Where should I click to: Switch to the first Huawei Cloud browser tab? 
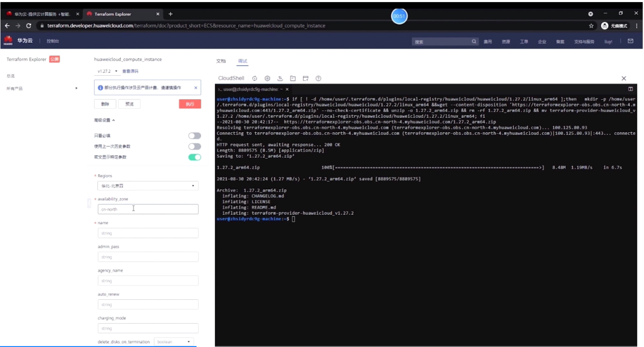pos(42,14)
